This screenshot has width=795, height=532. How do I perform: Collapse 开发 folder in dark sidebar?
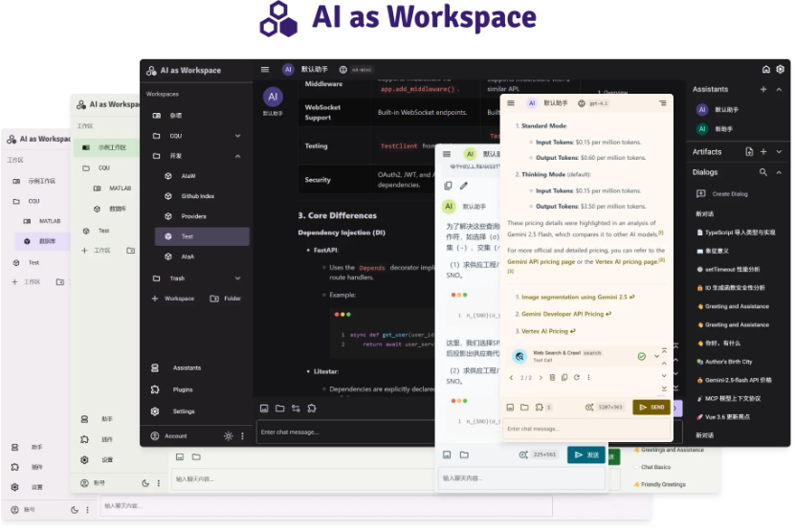click(x=237, y=156)
